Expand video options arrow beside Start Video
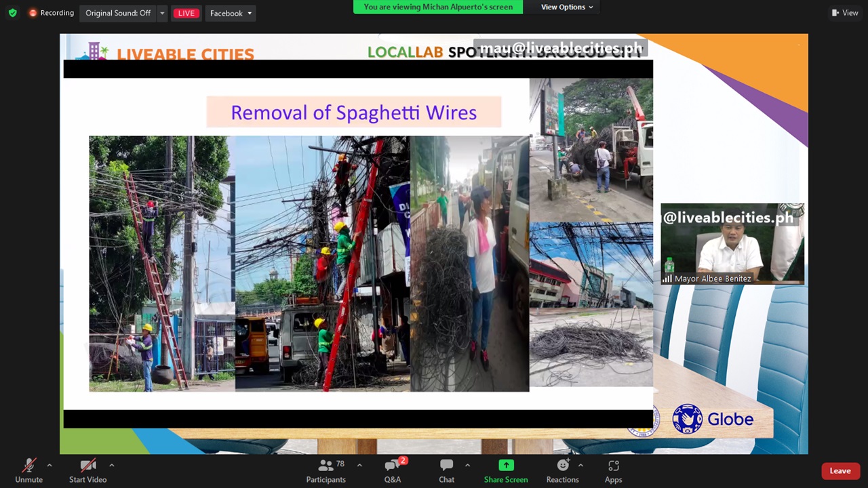The height and width of the screenshot is (488, 868). (111, 466)
